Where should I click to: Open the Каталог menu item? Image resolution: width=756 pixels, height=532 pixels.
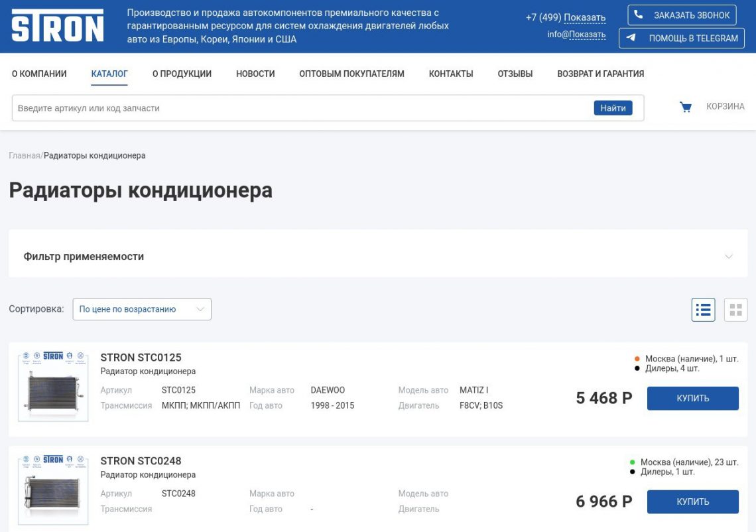[x=109, y=74]
